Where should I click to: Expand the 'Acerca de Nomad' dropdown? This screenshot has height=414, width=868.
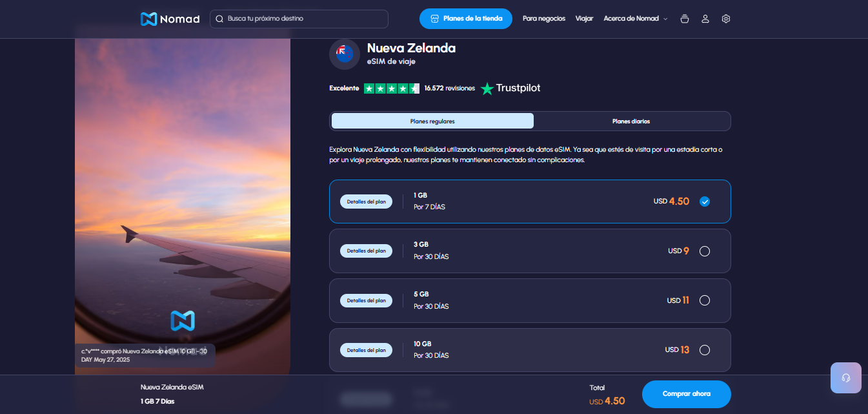tap(636, 19)
